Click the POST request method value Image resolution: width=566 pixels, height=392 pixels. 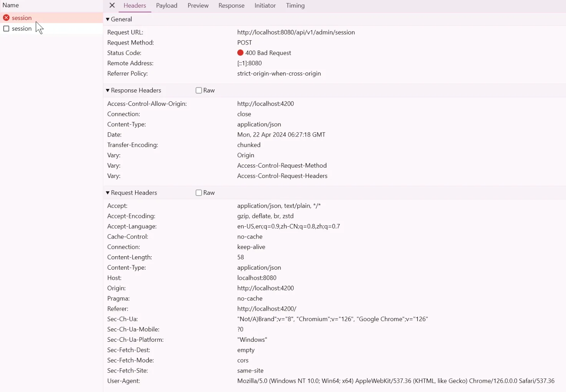[x=245, y=43]
